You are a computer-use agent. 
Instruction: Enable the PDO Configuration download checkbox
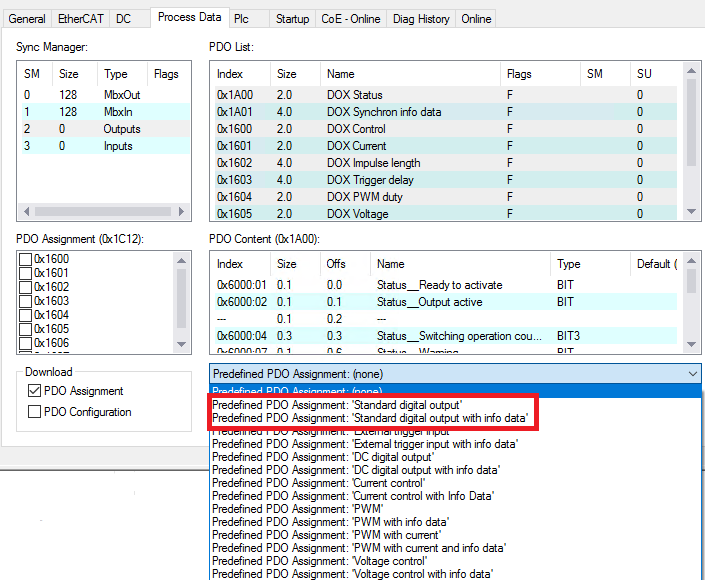coord(34,411)
